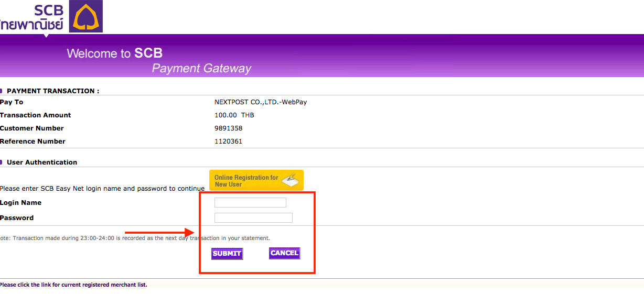Image resolution: width=644 pixels, height=294 pixels.
Task: Click the Payment Gateway banner subtitle
Action: (201, 69)
